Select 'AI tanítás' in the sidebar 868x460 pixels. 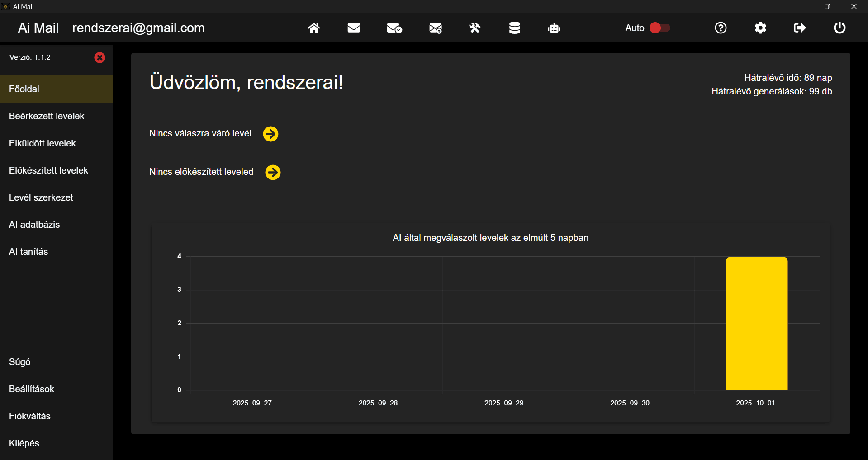pyautogui.click(x=28, y=252)
